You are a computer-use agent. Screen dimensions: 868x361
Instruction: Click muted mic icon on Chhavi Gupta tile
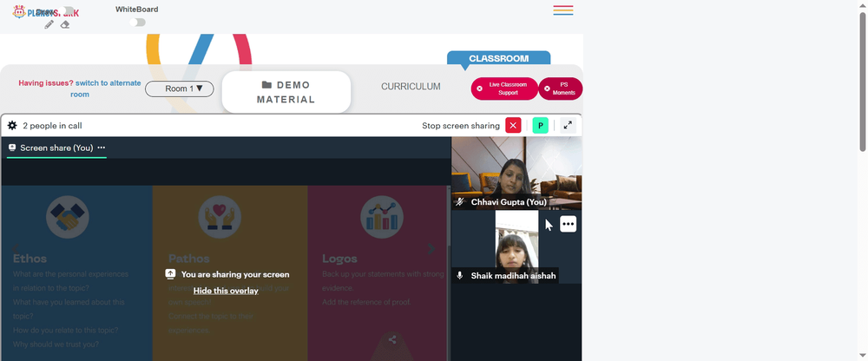coord(459,202)
